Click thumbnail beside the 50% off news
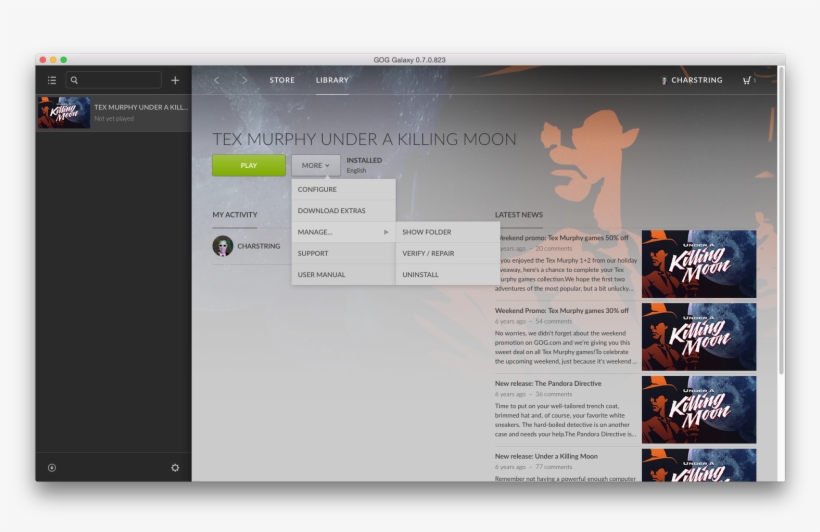This screenshot has width=820, height=532. (699, 264)
